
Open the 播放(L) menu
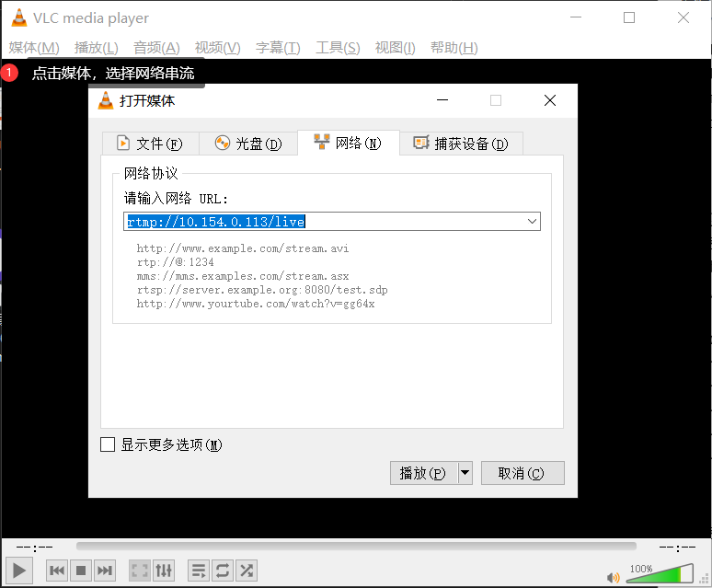pos(97,48)
